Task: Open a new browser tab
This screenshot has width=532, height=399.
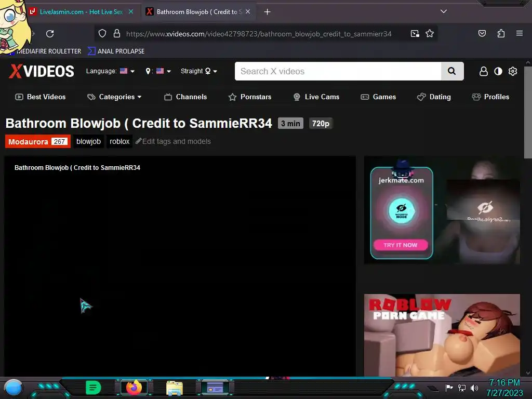Action: (x=268, y=12)
